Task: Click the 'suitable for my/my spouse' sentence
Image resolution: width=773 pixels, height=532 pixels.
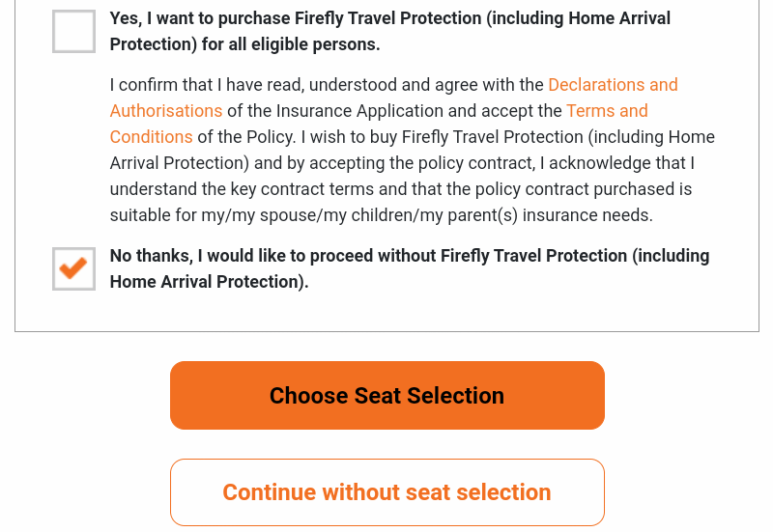Action: tap(381, 215)
